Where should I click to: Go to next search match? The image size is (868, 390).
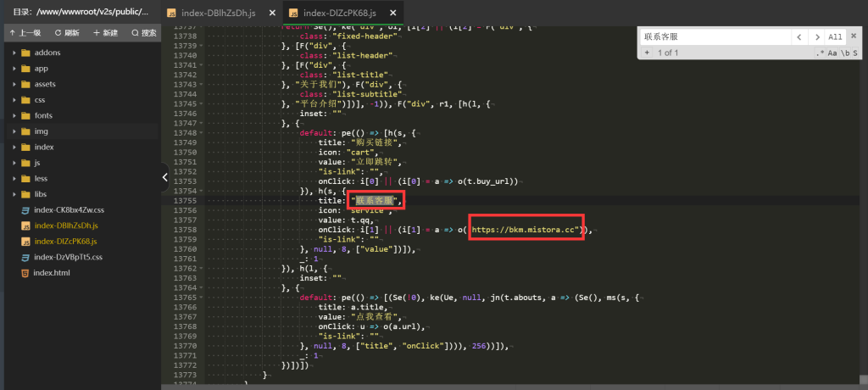(816, 37)
